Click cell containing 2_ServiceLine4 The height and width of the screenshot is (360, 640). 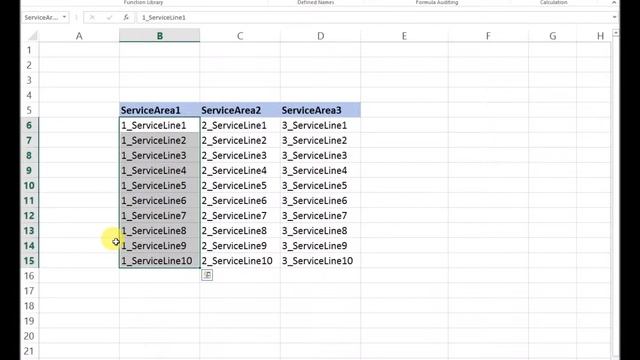(x=240, y=171)
